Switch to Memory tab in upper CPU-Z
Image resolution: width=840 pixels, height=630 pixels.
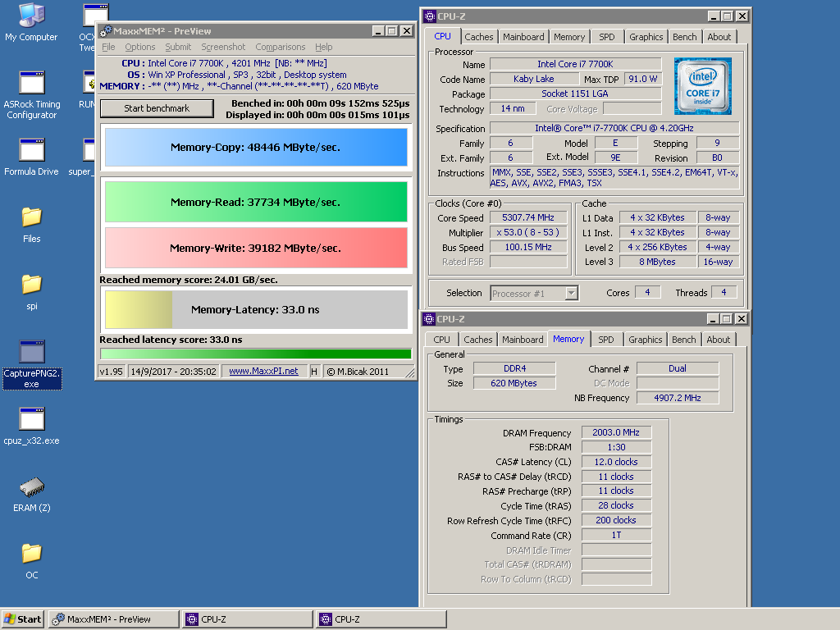click(569, 37)
